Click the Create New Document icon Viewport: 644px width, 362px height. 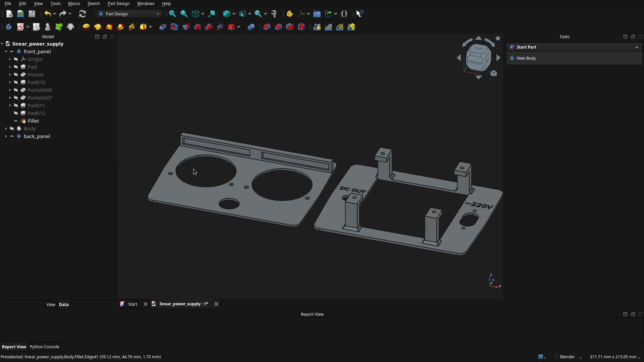pyautogui.click(x=9, y=14)
